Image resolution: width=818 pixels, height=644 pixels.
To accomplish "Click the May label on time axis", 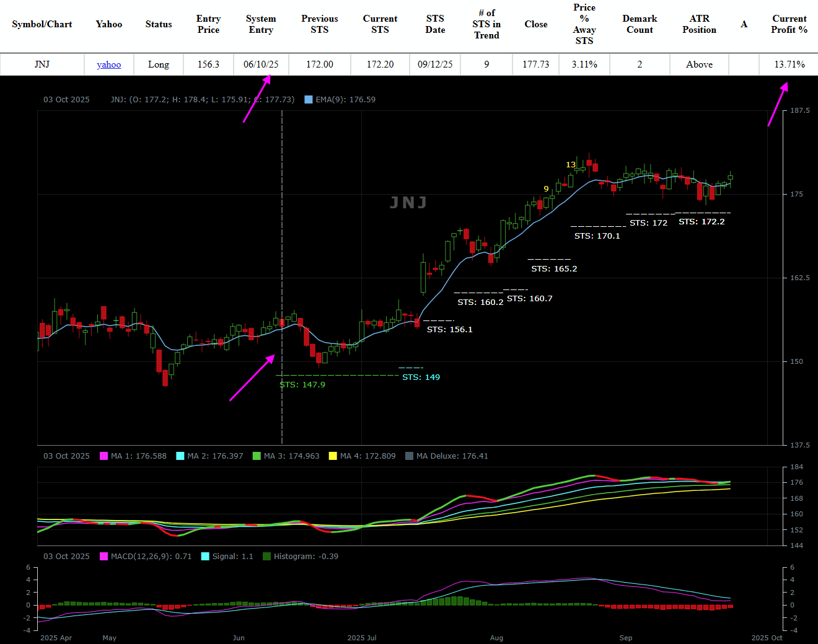I will click(110, 638).
